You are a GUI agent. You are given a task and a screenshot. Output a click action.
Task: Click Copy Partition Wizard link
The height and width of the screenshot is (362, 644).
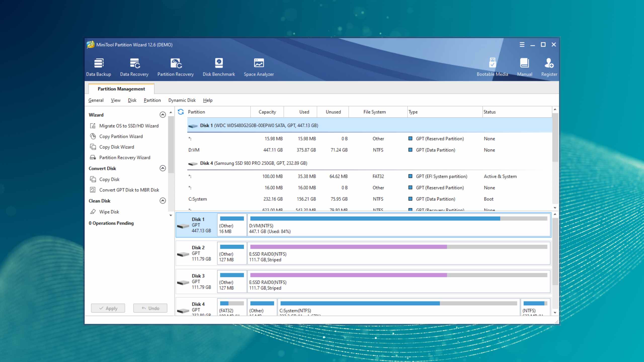point(121,136)
